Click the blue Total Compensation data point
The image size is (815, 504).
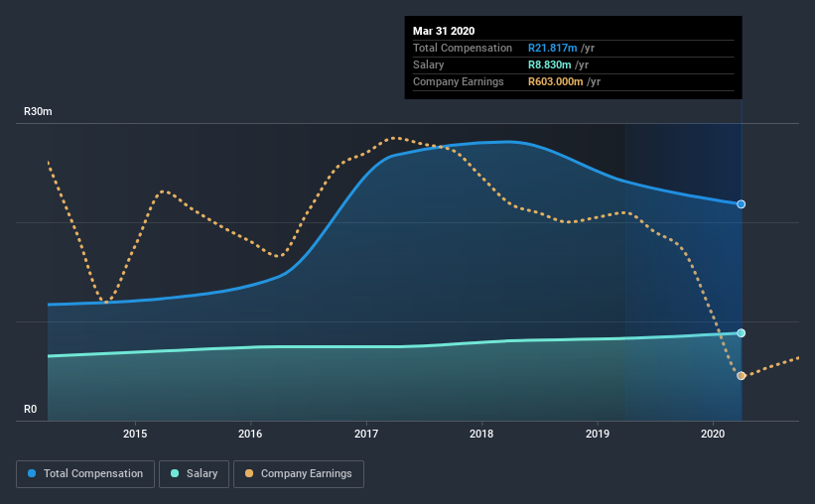point(742,204)
